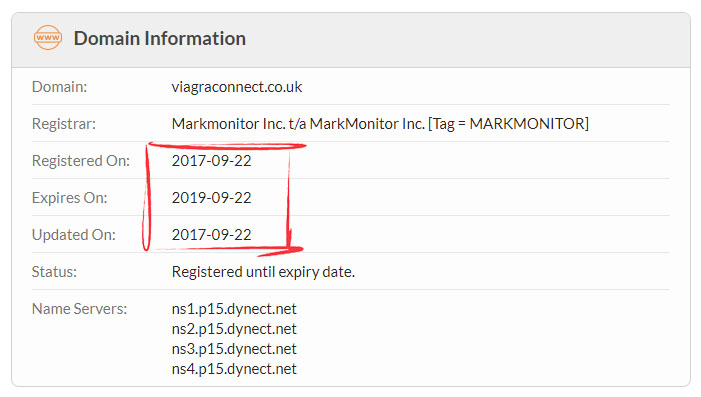This screenshot has width=701, height=397.
Task: Click the Registered On date 2017-09-22
Action: [211, 161]
